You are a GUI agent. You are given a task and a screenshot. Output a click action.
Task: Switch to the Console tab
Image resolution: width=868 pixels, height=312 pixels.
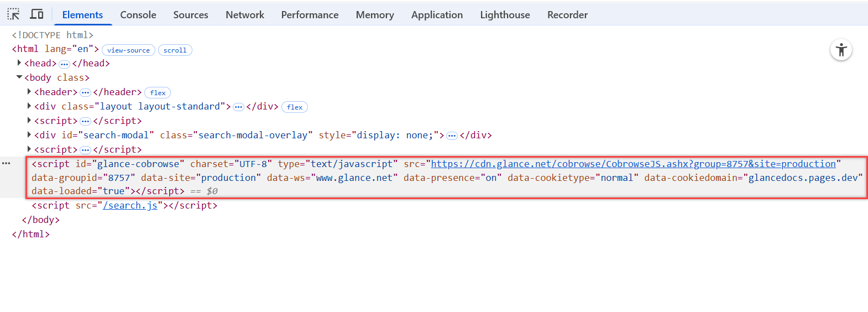tap(138, 15)
